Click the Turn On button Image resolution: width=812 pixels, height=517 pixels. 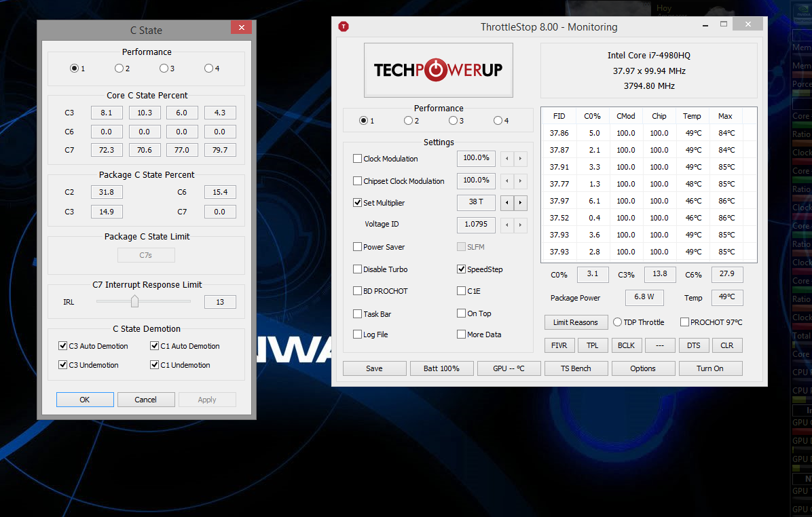click(710, 368)
